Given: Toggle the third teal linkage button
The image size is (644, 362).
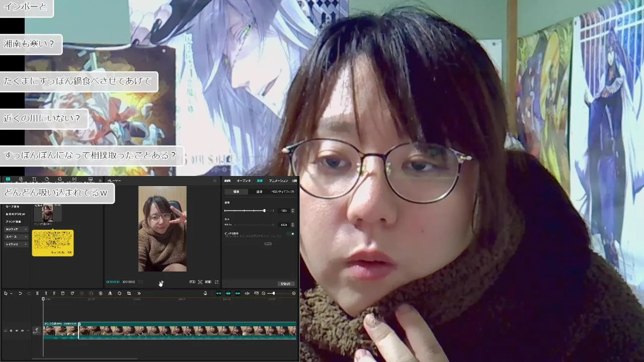Looking at the screenshot, I should tap(237, 293).
